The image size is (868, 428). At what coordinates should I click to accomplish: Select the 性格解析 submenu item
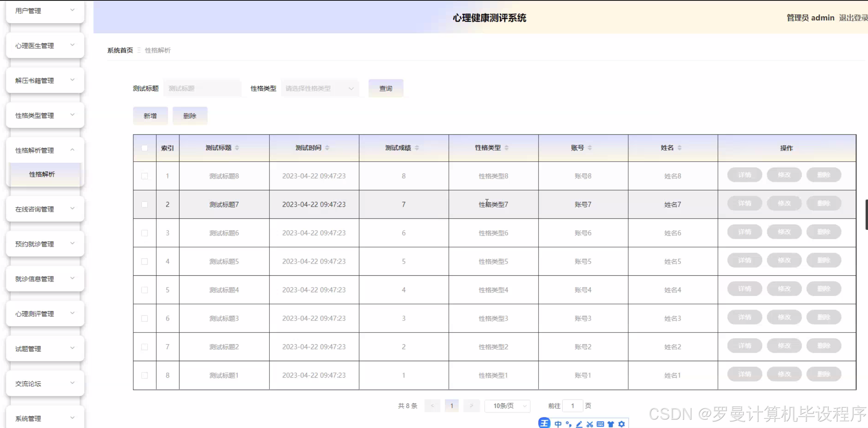pos(42,174)
